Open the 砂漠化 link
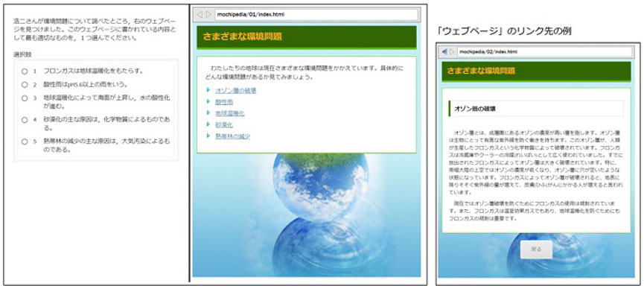Screen dimensions: 644x286 224,124
